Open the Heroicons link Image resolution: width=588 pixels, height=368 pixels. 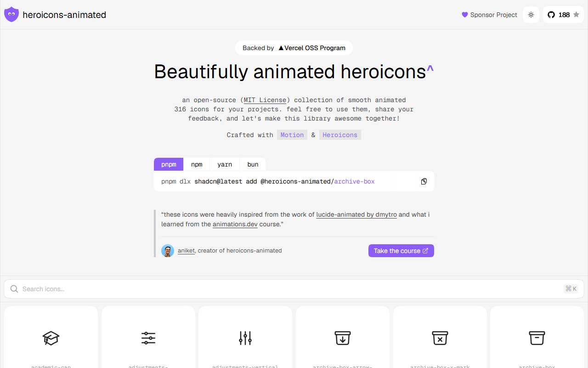pos(340,135)
